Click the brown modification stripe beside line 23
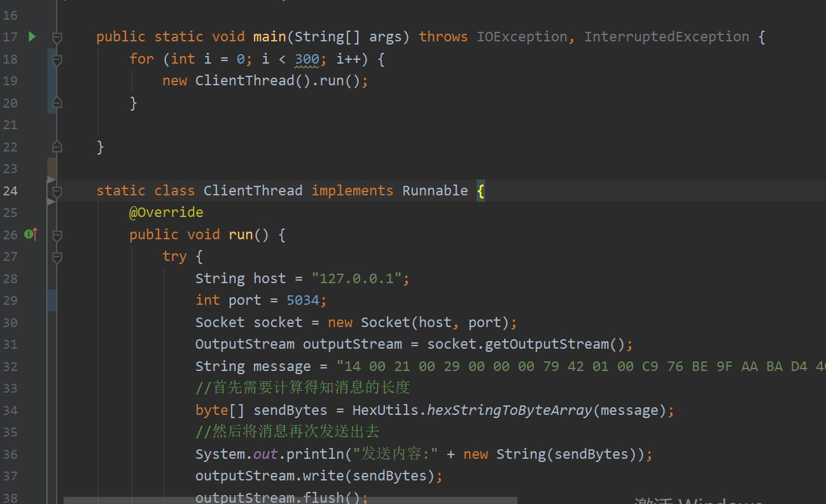826x504 pixels. (x=51, y=168)
